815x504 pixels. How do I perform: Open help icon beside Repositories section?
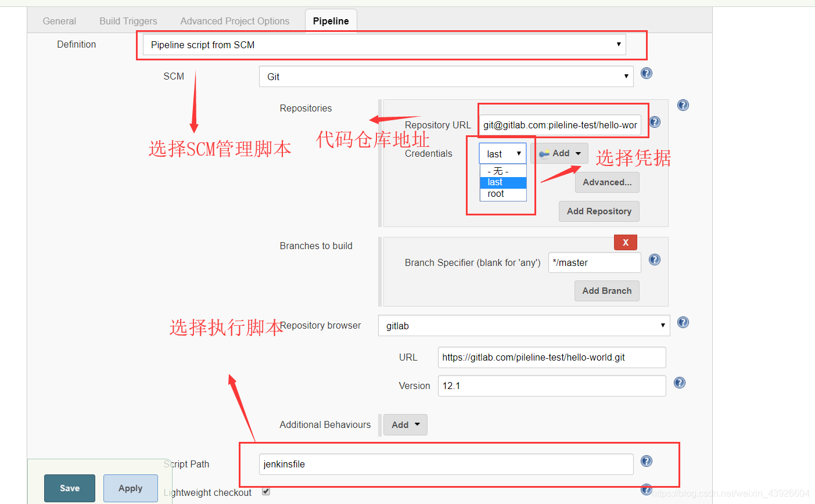point(683,105)
